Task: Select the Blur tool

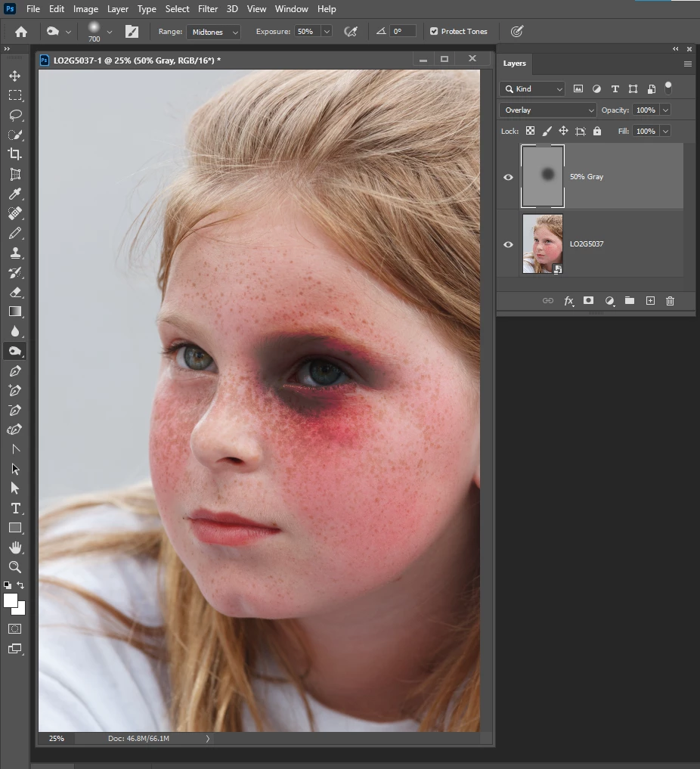Action: point(15,331)
